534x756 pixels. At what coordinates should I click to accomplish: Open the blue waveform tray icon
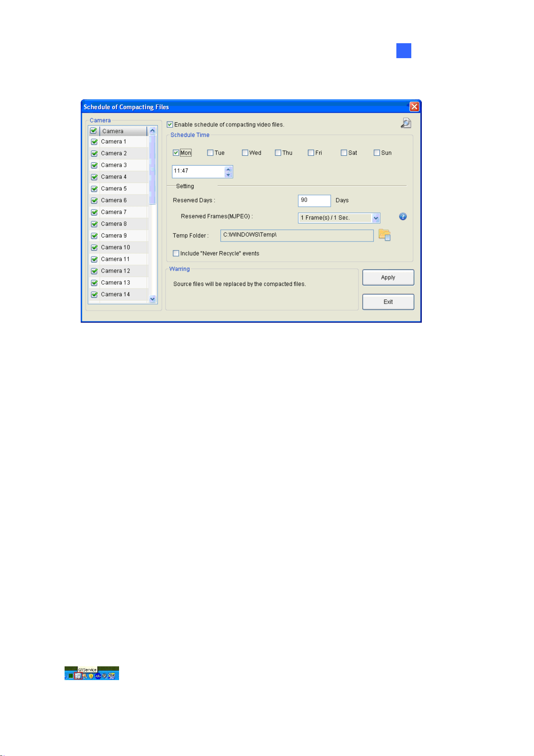pyautogui.click(x=98, y=676)
